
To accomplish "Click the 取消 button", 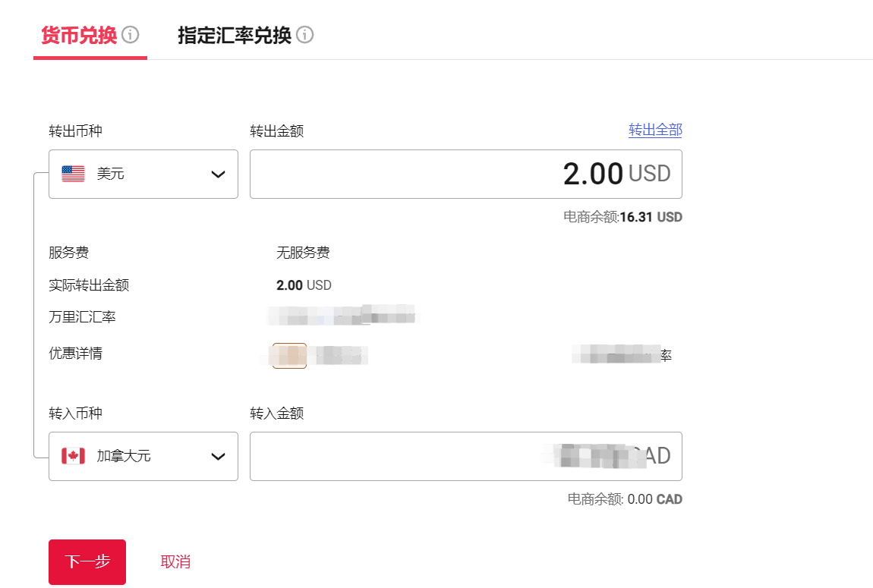I will [175, 561].
